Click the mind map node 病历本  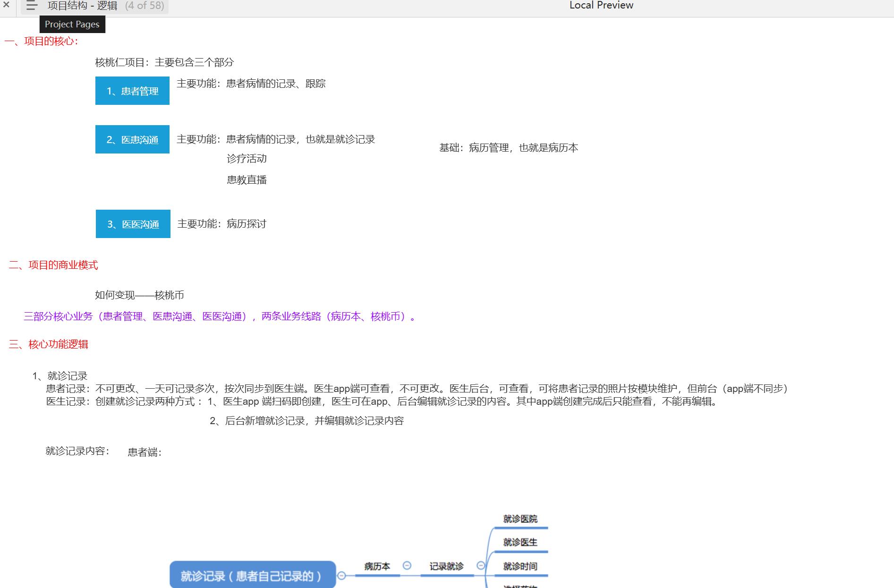point(377,566)
